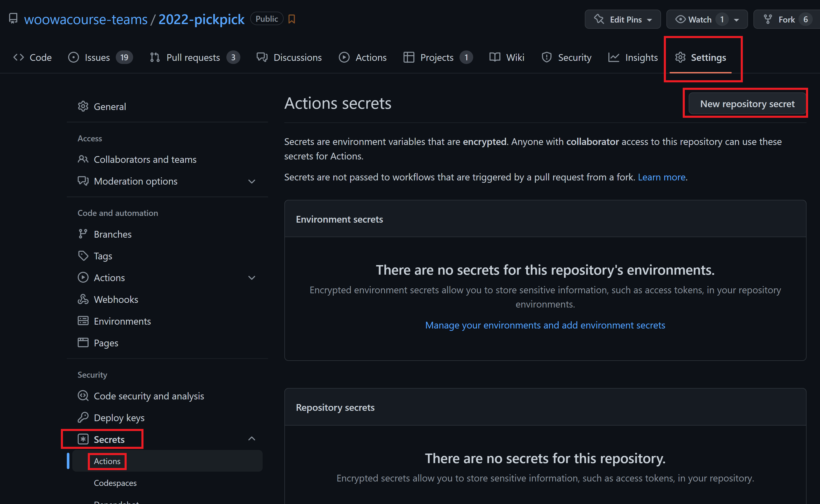Click the comment icon beside Moderation options

pos(83,181)
